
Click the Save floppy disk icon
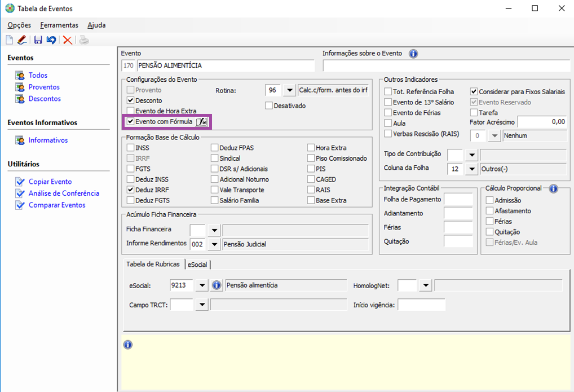pos(38,40)
